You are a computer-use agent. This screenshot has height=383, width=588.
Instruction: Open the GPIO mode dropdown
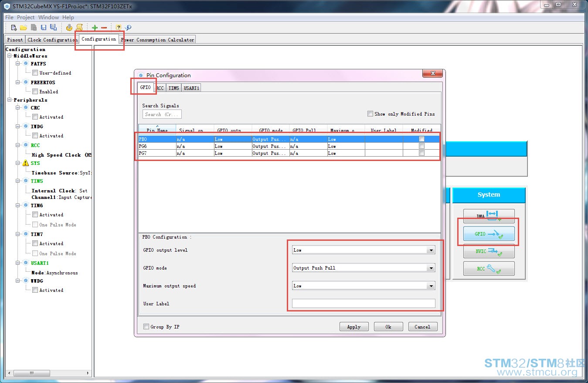click(x=431, y=268)
